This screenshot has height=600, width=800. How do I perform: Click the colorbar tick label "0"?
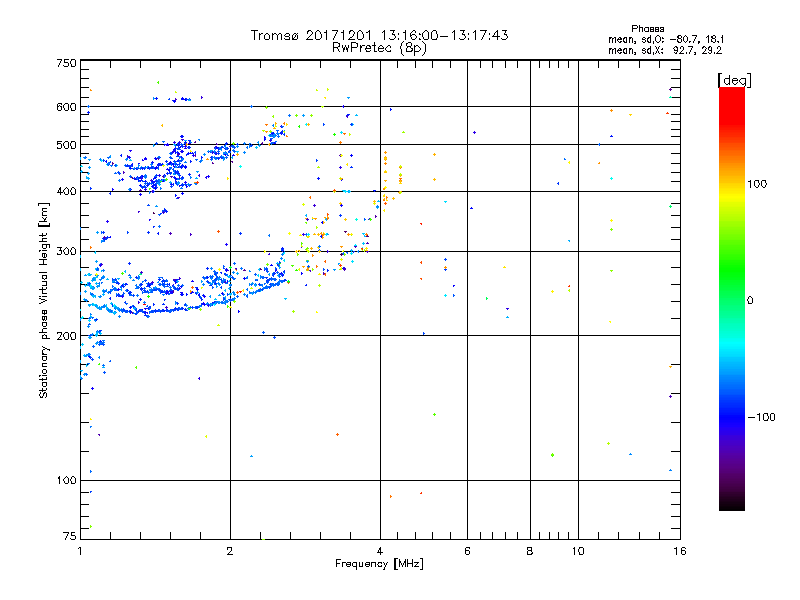point(750,301)
